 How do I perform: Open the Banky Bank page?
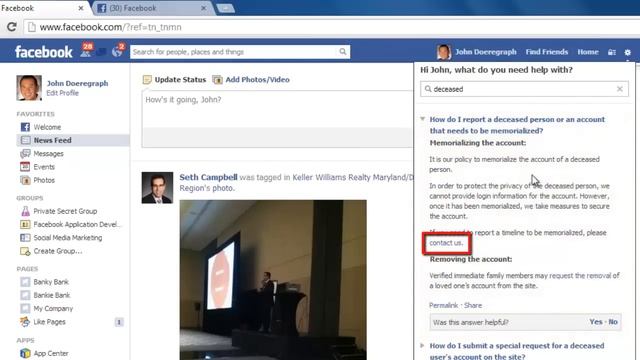(51, 282)
